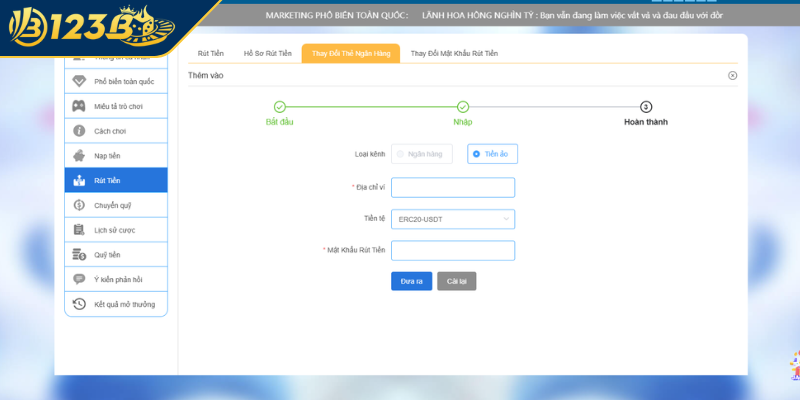Image resolution: width=800 pixels, height=400 pixels.
Task: Open the ERC20-USDT currency dropdown
Action: (452, 219)
